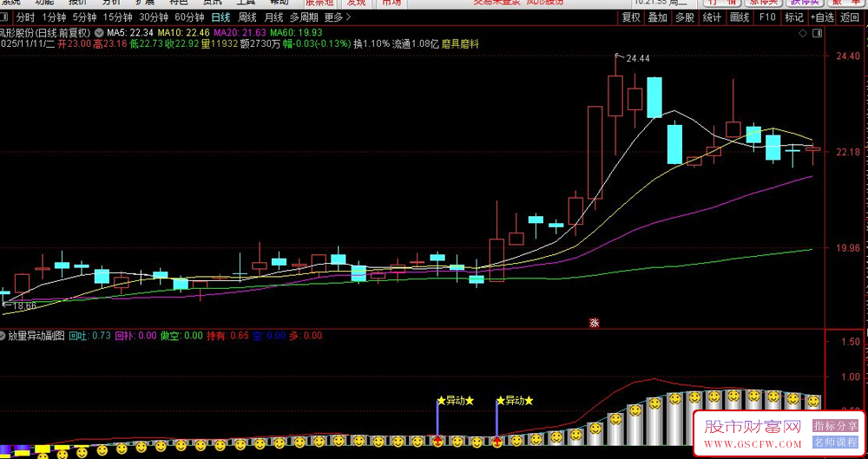Toggle the right info panel icon
868x459 pixels.
[x=817, y=33]
